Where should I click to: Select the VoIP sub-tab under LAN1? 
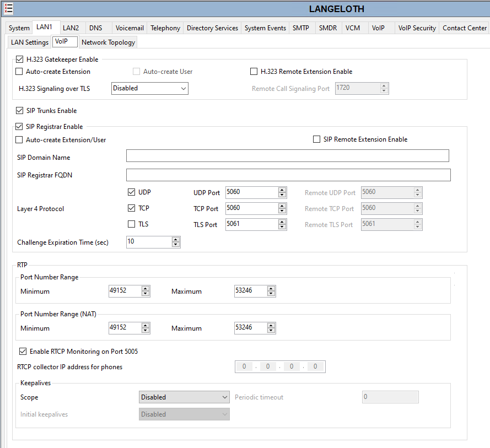tap(64, 41)
